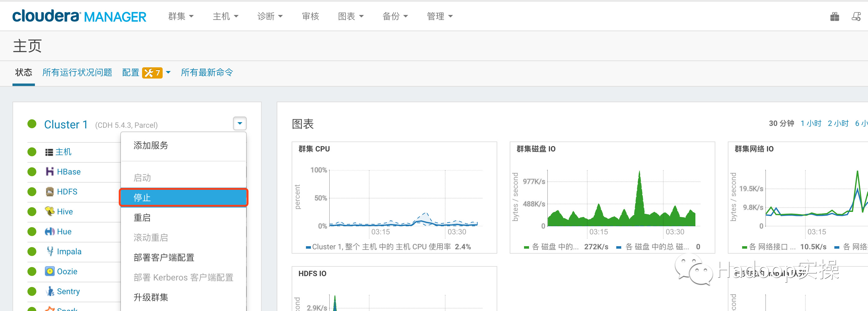Open the Impala service link

tap(69, 251)
